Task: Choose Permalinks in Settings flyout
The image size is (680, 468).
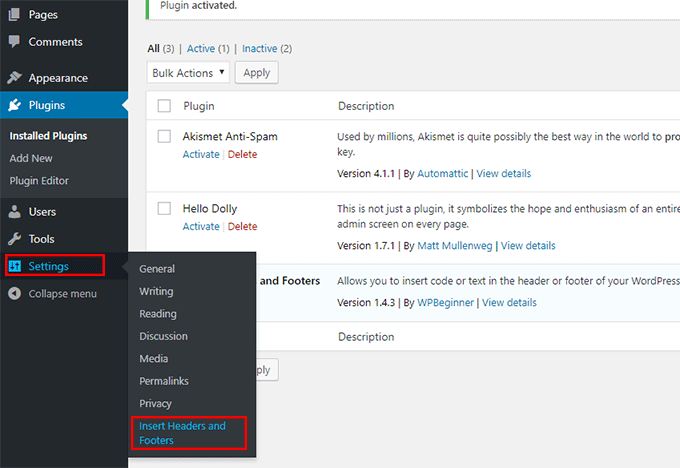Action: (164, 381)
